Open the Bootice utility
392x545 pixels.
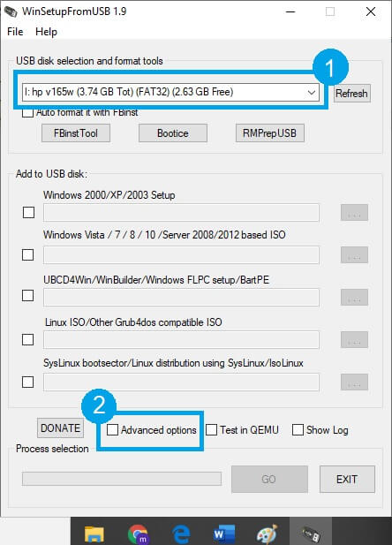pos(173,133)
